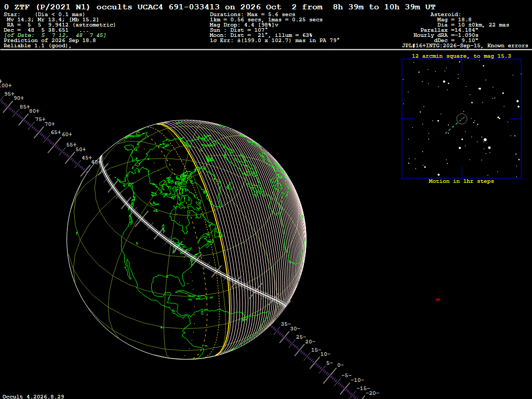The width and height of the screenshot is (532, 399).
Task: Click the red error ellipse marker
Action: (x=437, y=300)
